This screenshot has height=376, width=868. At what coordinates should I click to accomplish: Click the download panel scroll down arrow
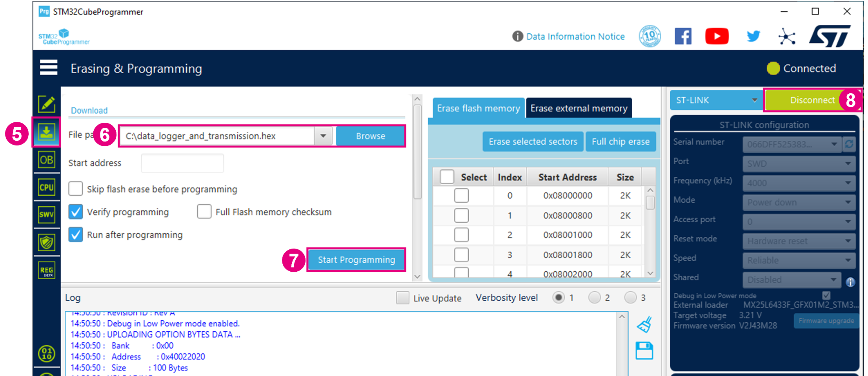(x=417, y=276)
